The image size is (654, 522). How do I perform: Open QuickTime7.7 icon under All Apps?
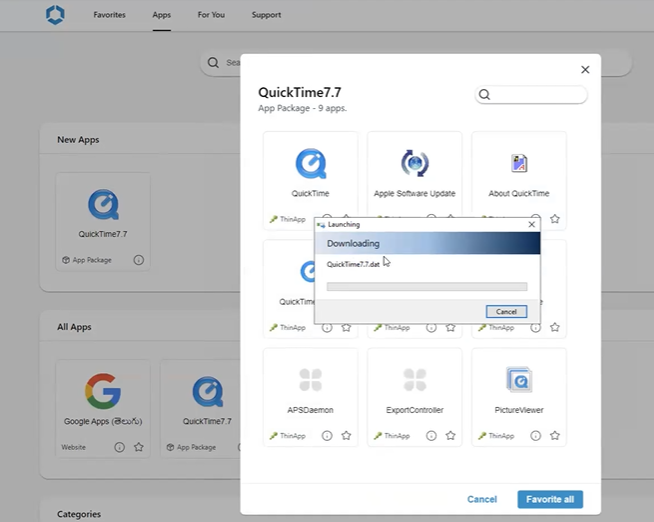[208, 392]
